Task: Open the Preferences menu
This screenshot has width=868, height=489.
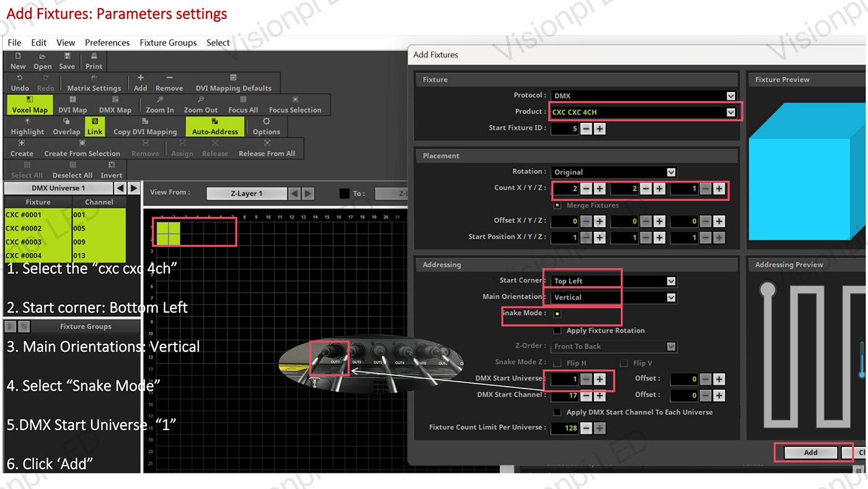Action: (107, 43)
